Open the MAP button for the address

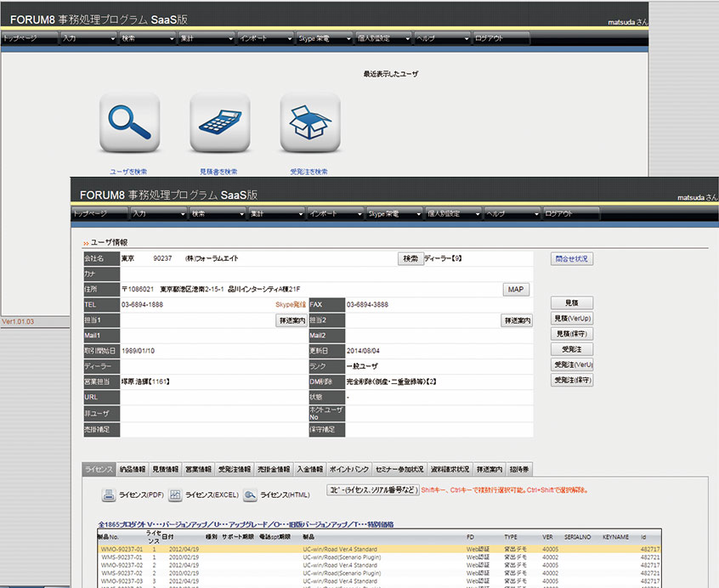pos(516,290)
